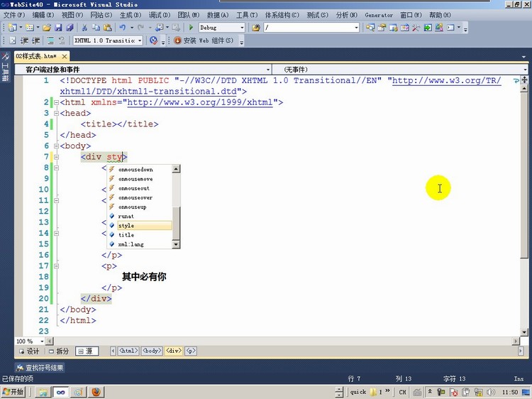Select the <p> breadcrumb tag

coord(191,351)
